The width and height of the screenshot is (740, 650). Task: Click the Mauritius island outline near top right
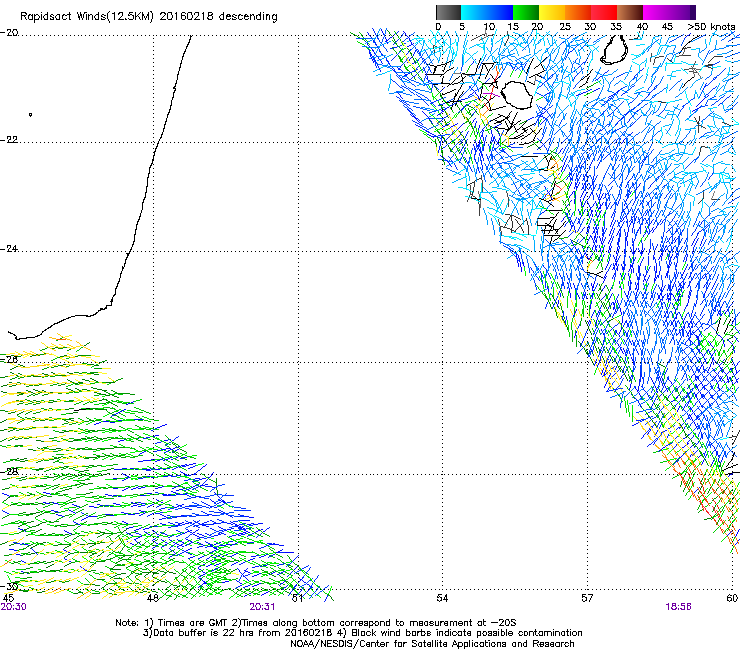click(x=614, y=50)
